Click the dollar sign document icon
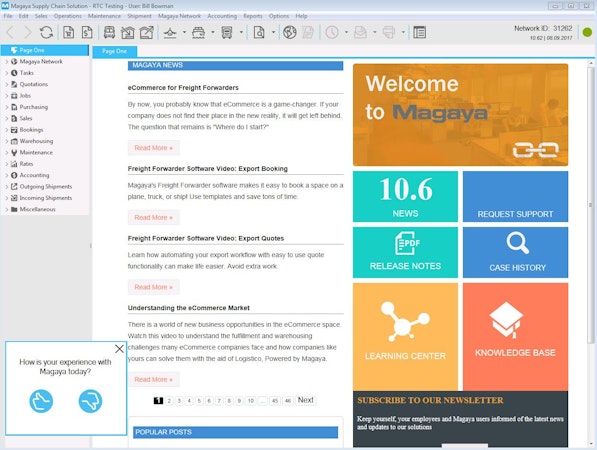The height and width of the screenshot is (450, 597). (87, 32)
